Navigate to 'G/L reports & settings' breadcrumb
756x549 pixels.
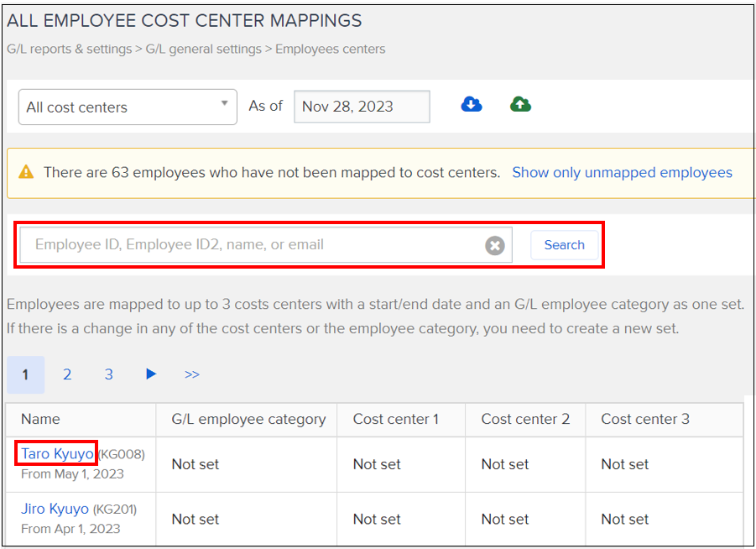click(67, 49)
